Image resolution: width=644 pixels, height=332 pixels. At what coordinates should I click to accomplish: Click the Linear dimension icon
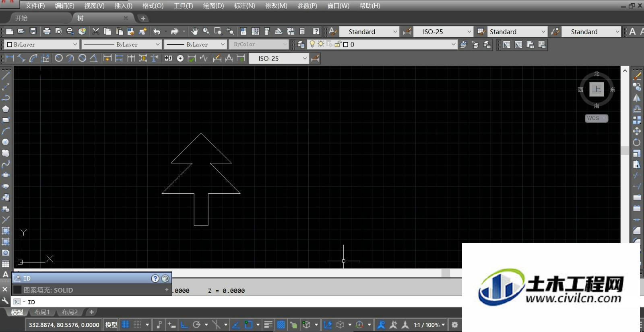10,58
